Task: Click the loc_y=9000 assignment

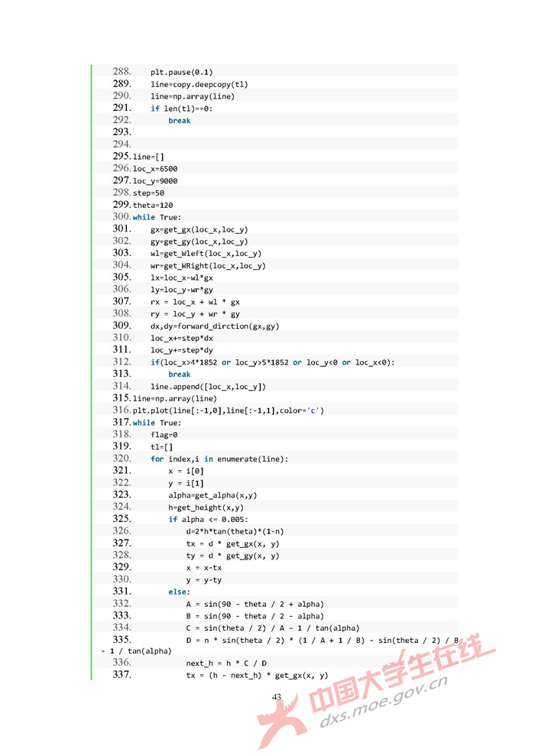Action: (155, 181)
